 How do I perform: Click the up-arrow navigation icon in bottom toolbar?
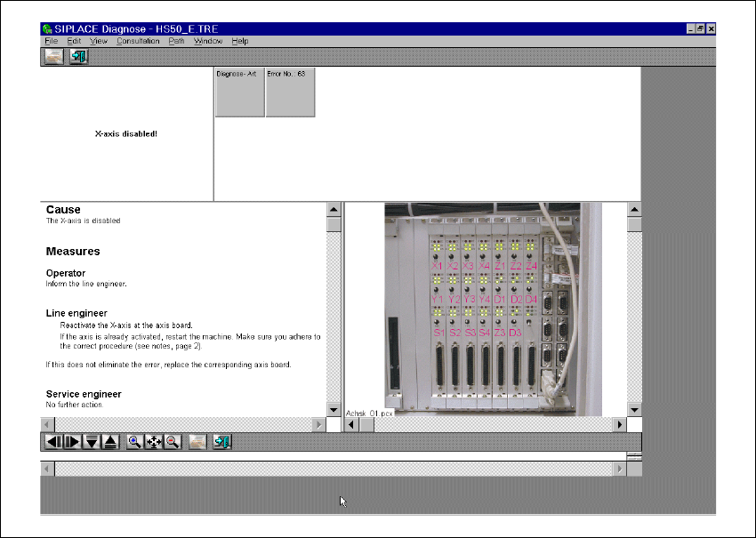[111, 442]
